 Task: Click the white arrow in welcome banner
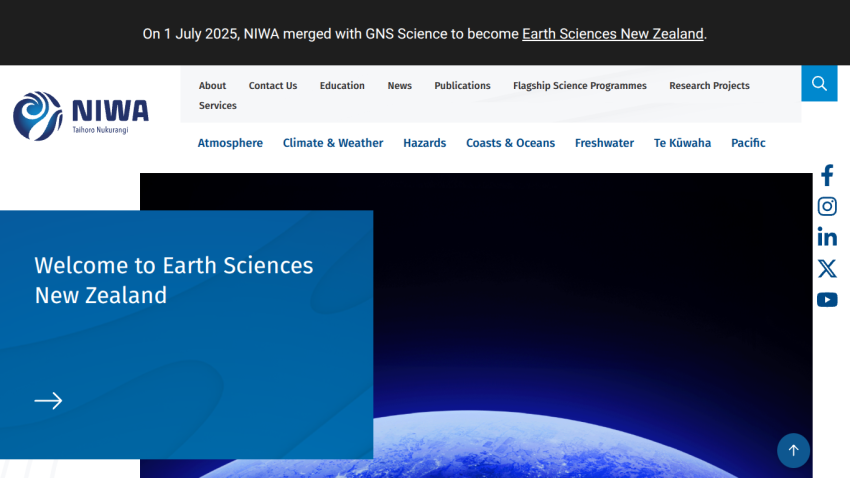coord(48,401)
